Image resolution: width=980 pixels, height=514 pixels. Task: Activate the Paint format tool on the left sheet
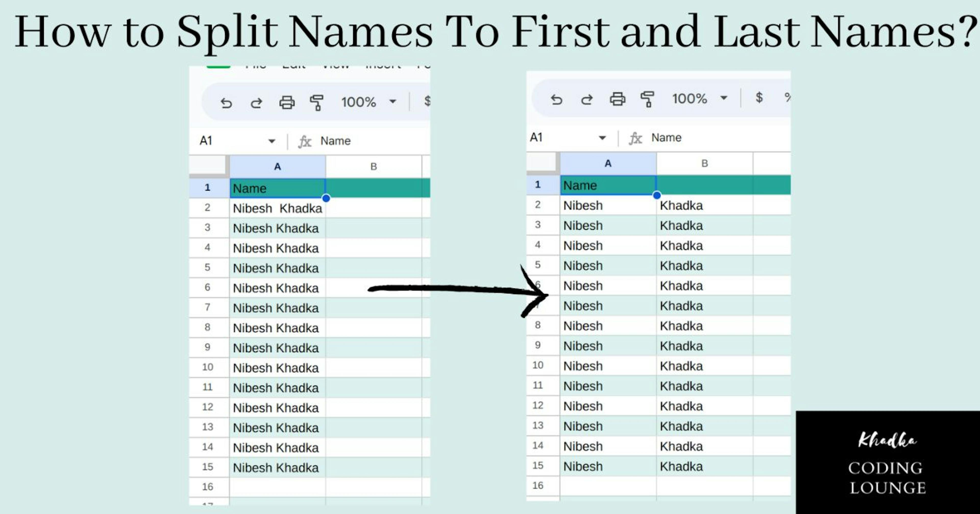pos(317,103)
